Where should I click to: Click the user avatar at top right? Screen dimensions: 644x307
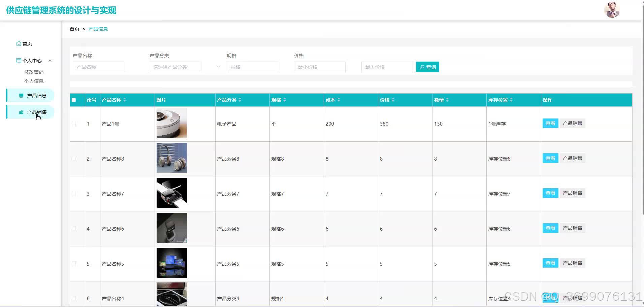coord(612,10)
